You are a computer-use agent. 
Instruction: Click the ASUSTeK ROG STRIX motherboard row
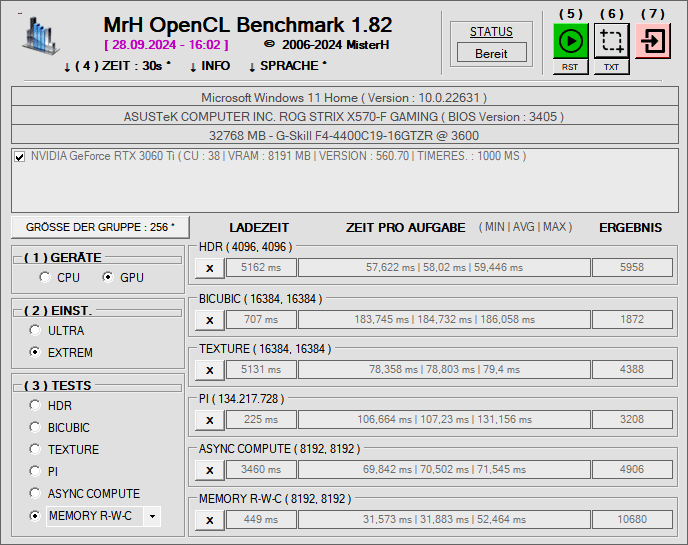pyautogui.click(x=345, y=116)
